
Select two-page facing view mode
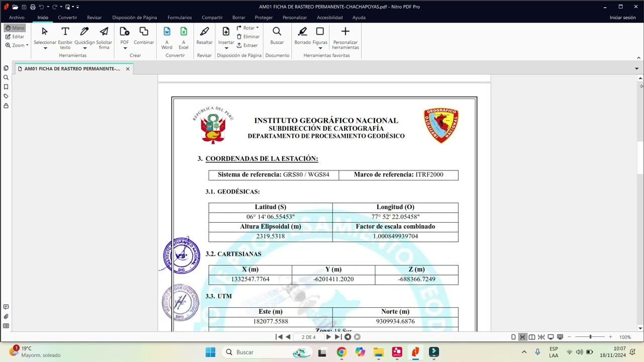click(532, 337)
